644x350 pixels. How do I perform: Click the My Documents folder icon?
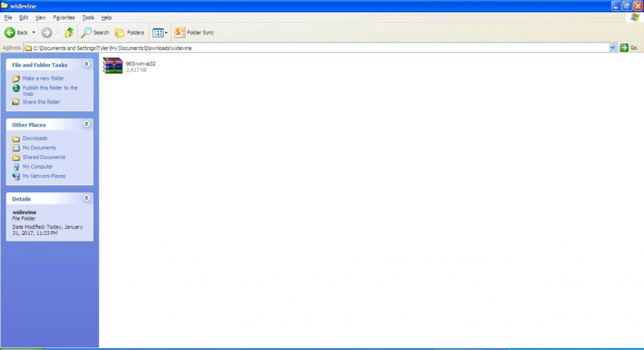16,148
